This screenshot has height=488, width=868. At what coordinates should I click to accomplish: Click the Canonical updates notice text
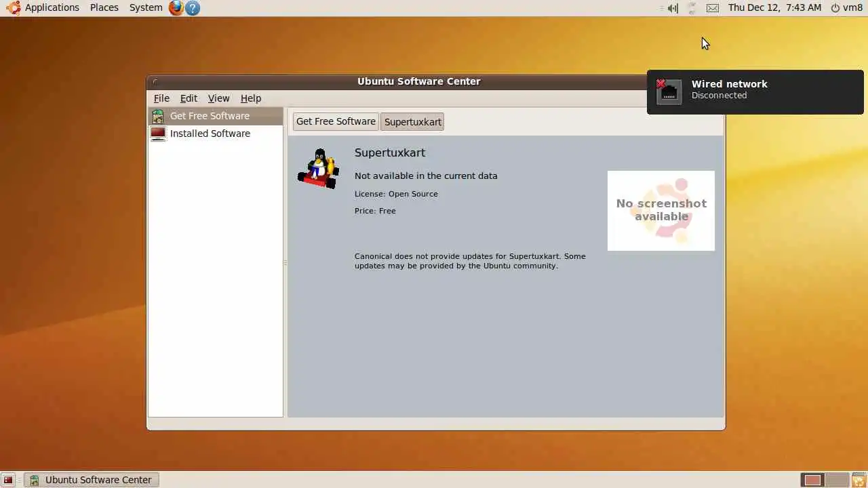(x=470, y=261)
